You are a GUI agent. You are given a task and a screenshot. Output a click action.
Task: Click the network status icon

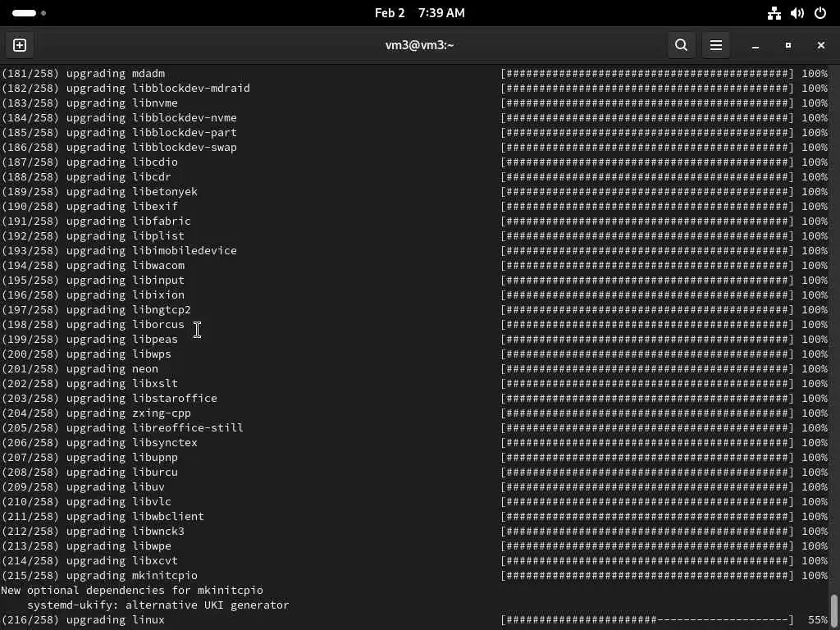[x=774, y=13]
